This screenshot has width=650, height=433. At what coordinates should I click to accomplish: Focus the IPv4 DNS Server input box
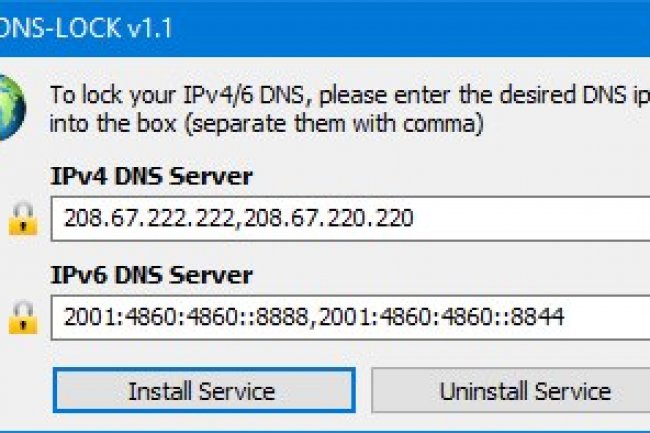click(x=350, y=218)
